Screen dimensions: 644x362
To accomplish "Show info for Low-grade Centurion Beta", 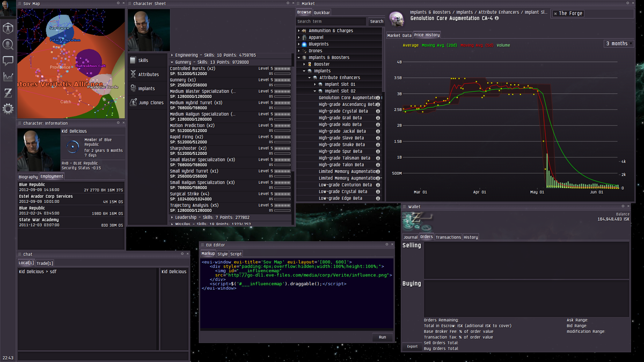I will (378, 185).
